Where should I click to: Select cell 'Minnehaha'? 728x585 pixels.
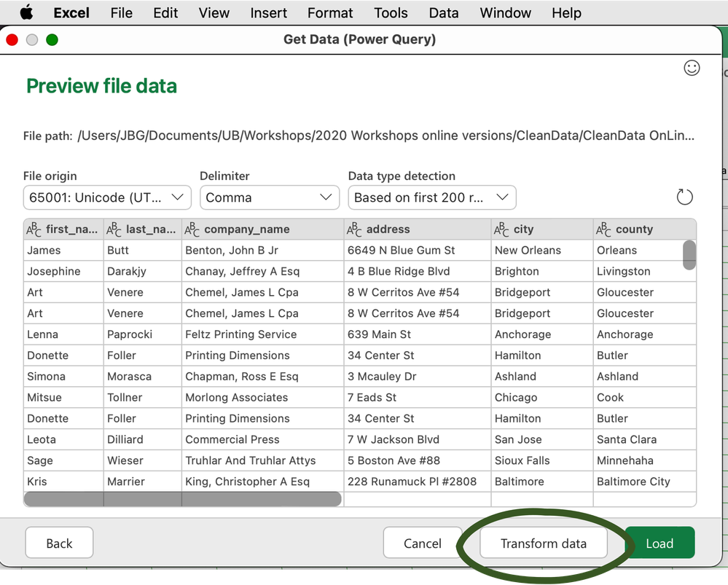click(644, 460)
